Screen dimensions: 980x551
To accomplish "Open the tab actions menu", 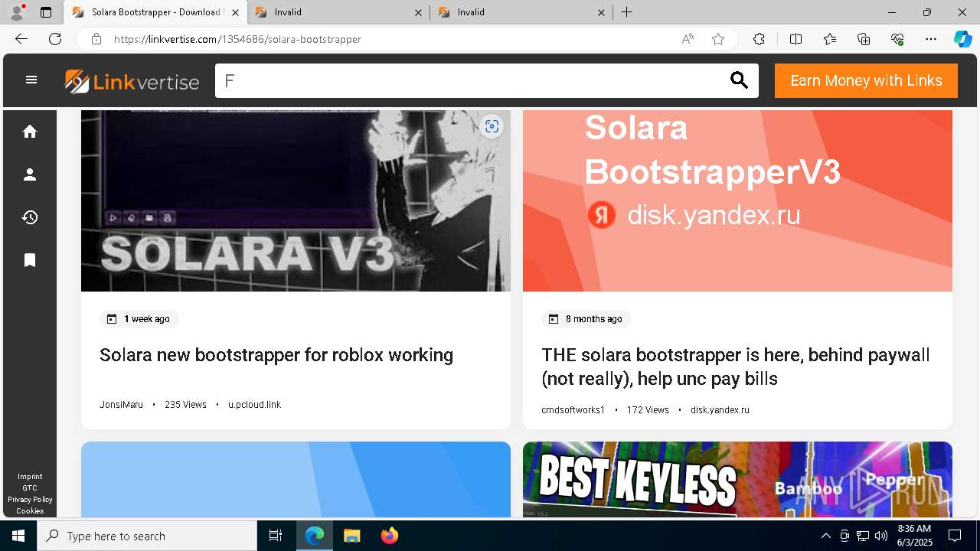I will (46, 12).
